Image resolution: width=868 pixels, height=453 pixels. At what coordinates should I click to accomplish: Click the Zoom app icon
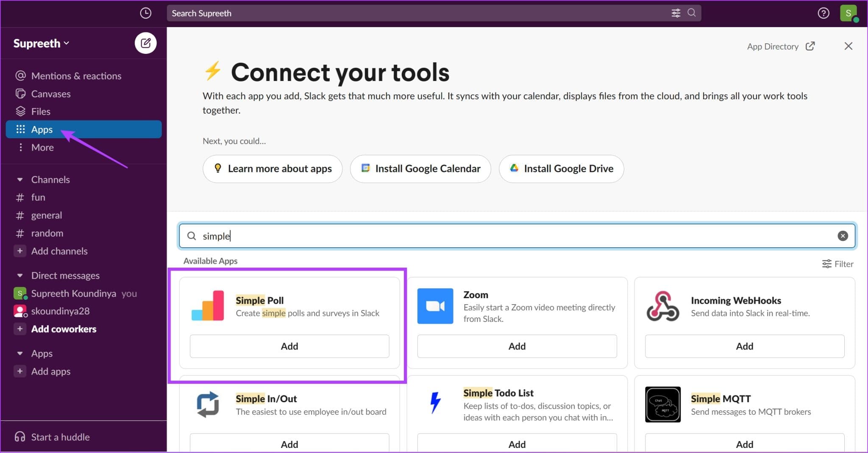435,306
